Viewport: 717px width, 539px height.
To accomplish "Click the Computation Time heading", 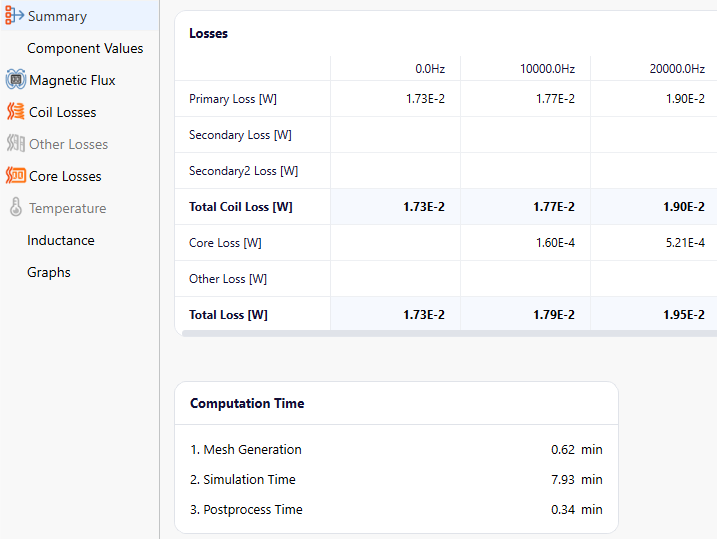I will point(247,403).
